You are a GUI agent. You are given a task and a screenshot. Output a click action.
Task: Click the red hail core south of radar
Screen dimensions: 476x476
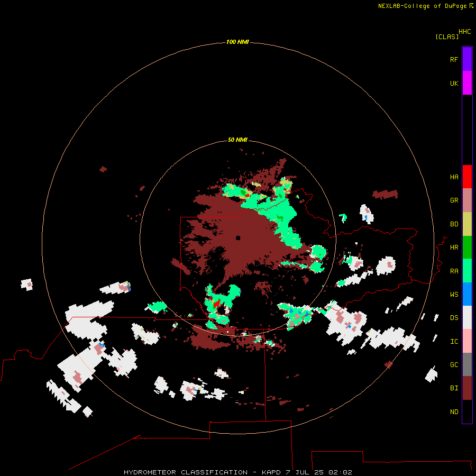click(217, 303)
